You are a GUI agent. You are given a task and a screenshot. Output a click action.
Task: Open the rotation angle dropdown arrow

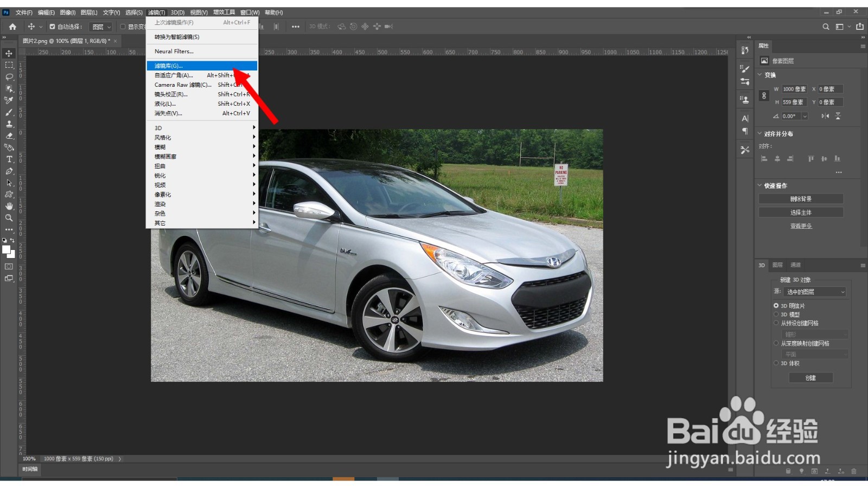click(x=805, y=116)
